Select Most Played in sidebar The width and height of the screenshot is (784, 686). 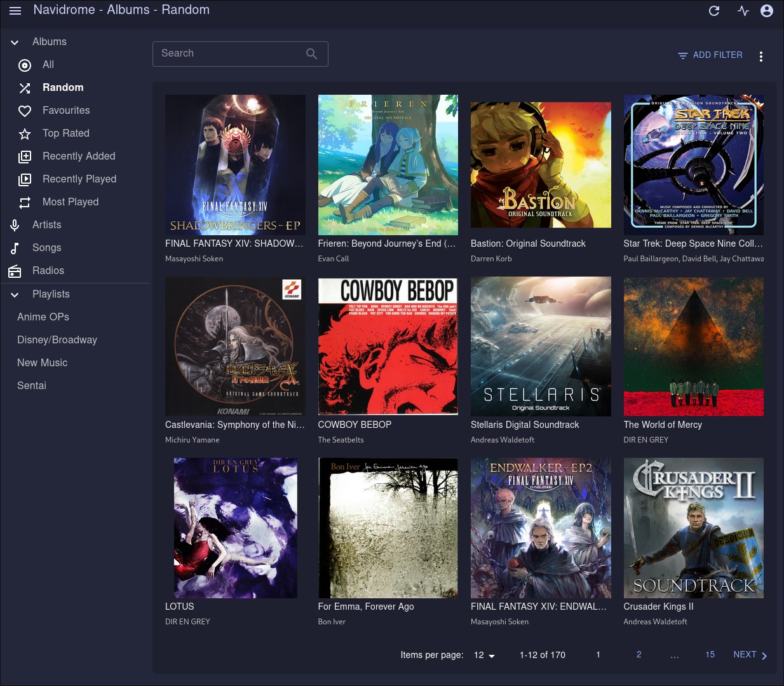tap(71, 202)
